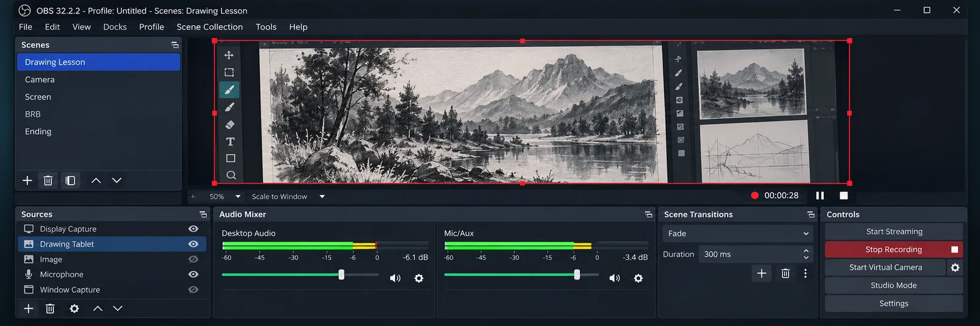Open Settings from Controls
The width and height of the screenshot is (980, 326).
pyautogui.click(x=894, y=303)
